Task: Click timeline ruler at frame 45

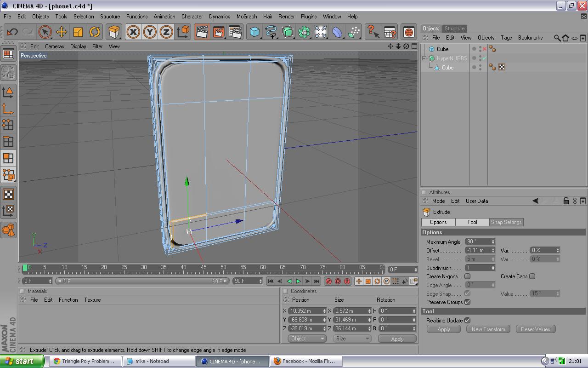Action: click(204, 268)
